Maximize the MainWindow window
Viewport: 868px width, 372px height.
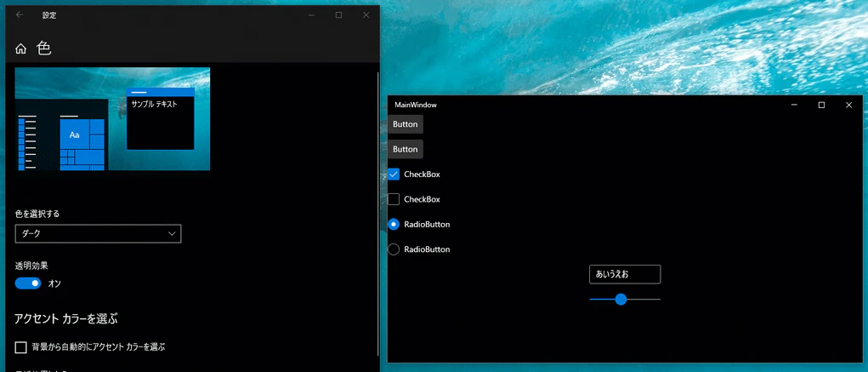point(821,105)
